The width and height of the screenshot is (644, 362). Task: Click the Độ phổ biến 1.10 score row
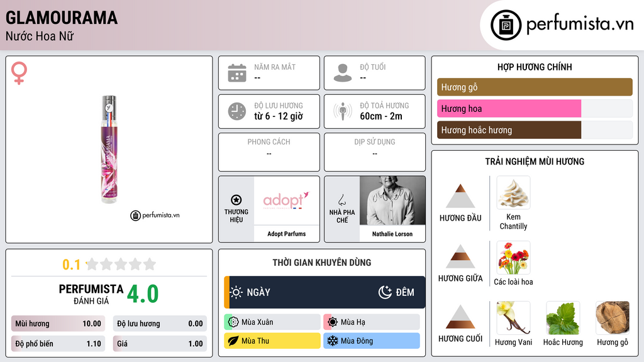tap(58, 344)
